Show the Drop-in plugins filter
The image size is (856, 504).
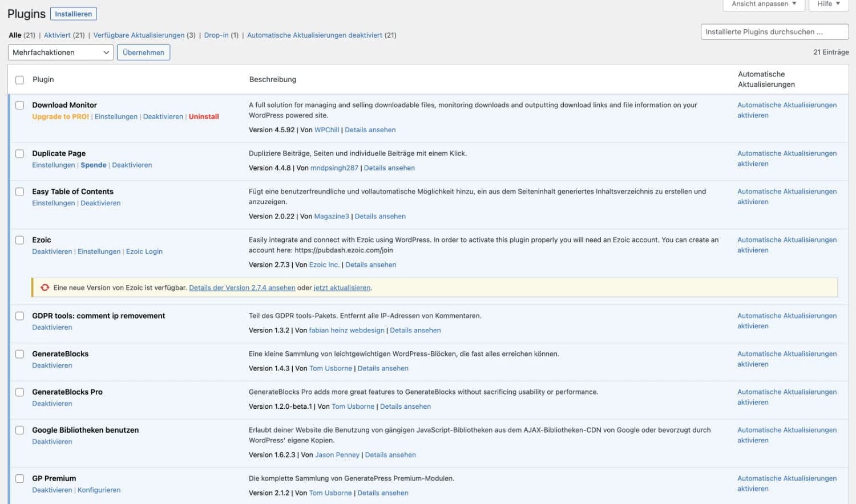[216, 35]
